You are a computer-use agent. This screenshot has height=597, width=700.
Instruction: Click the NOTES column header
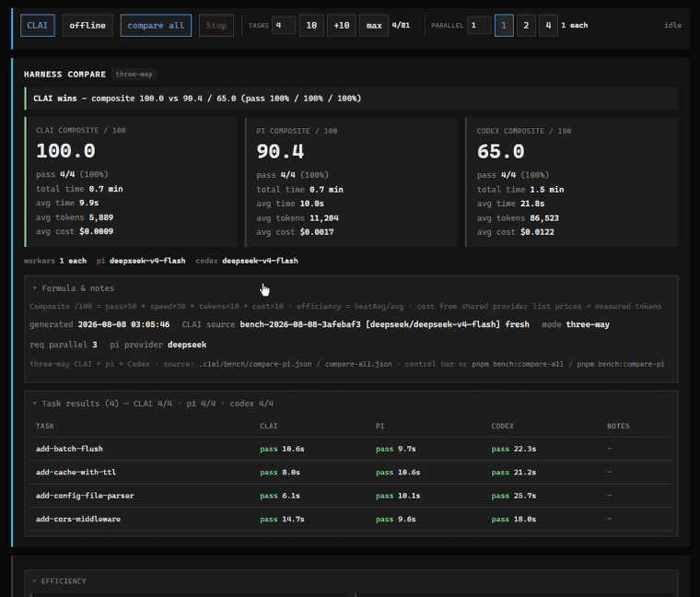pos(618,426)
